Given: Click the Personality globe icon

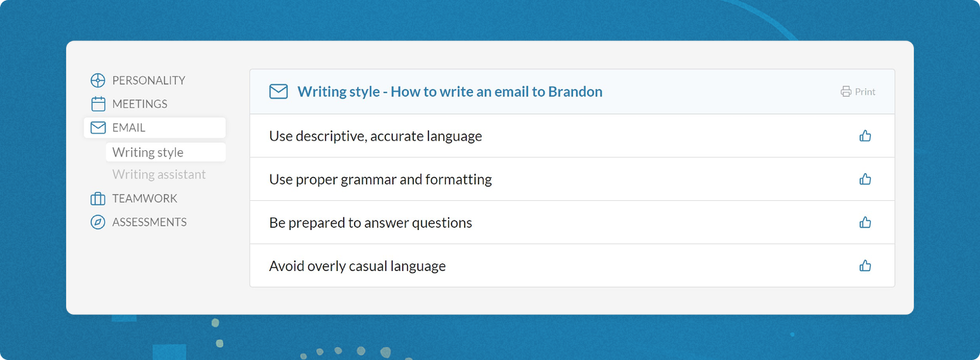Looking at the screenshot, I should coord(98,81).
